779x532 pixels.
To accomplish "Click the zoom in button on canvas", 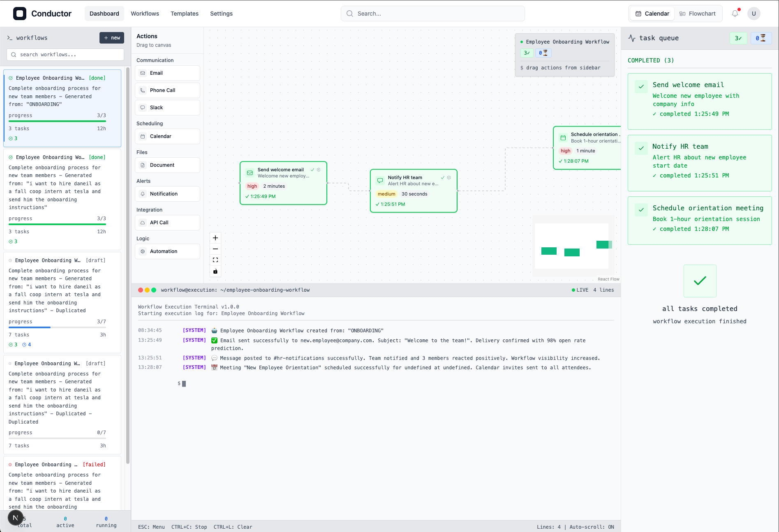I will coord(215,237).
